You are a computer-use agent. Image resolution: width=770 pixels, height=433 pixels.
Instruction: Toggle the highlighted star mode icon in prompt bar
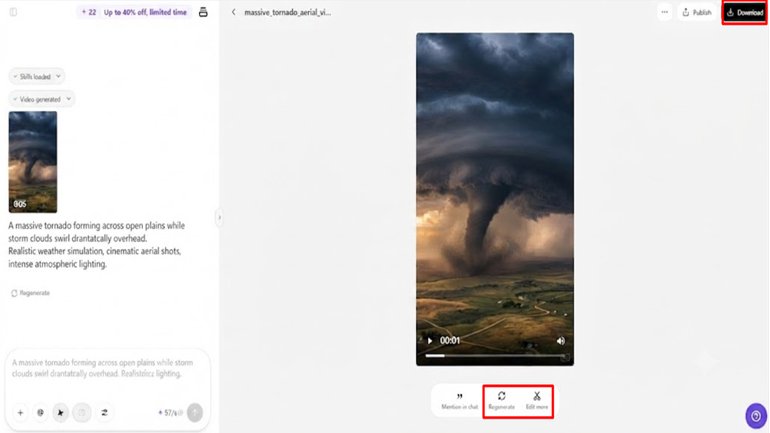(60, 413)
